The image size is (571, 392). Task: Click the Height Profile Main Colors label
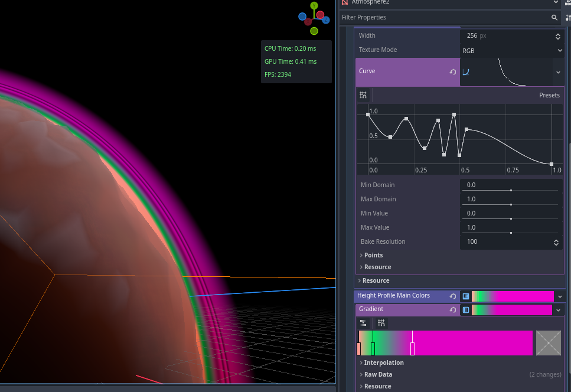393,296
